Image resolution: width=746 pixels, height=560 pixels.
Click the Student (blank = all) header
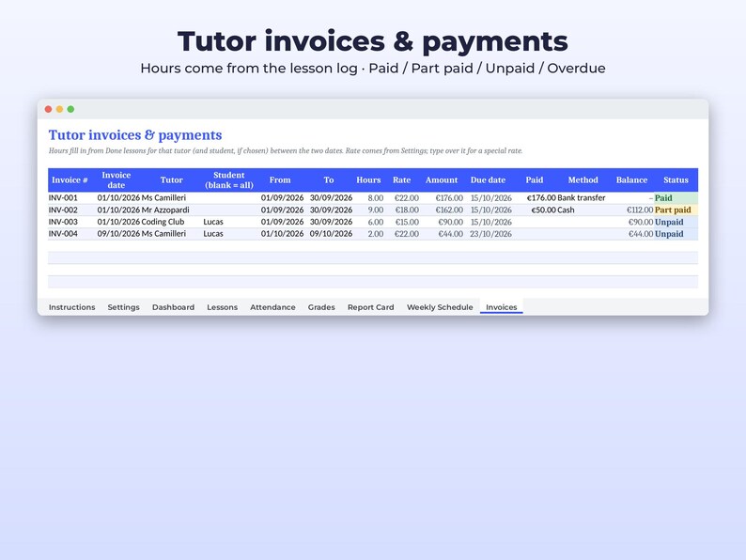tap(229, 179)
